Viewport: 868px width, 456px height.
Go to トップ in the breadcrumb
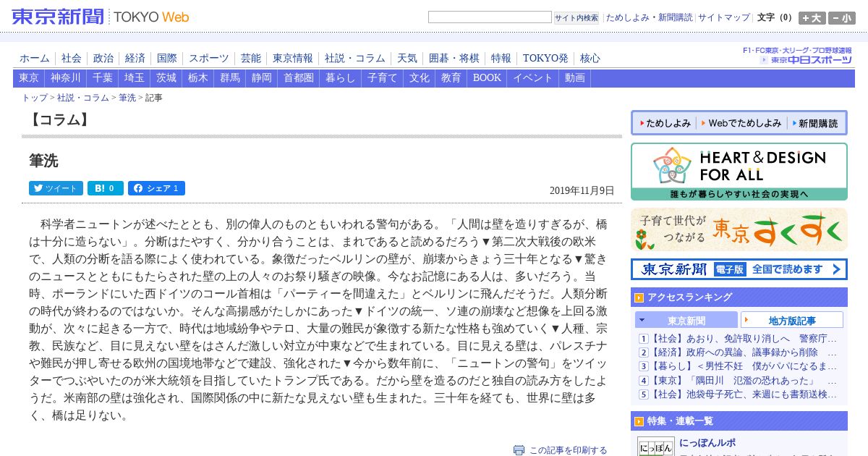pos(35,98)
